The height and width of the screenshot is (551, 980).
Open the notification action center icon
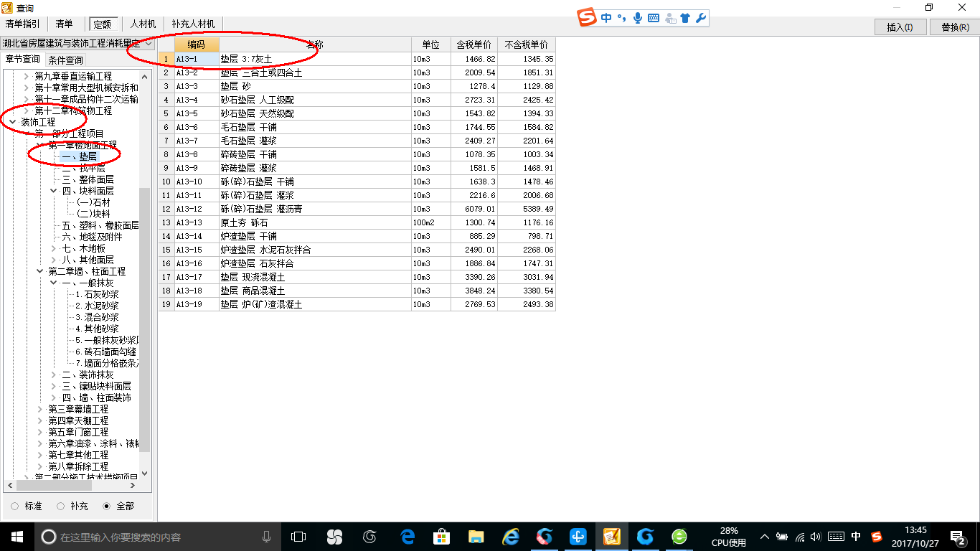click(957, 537)
